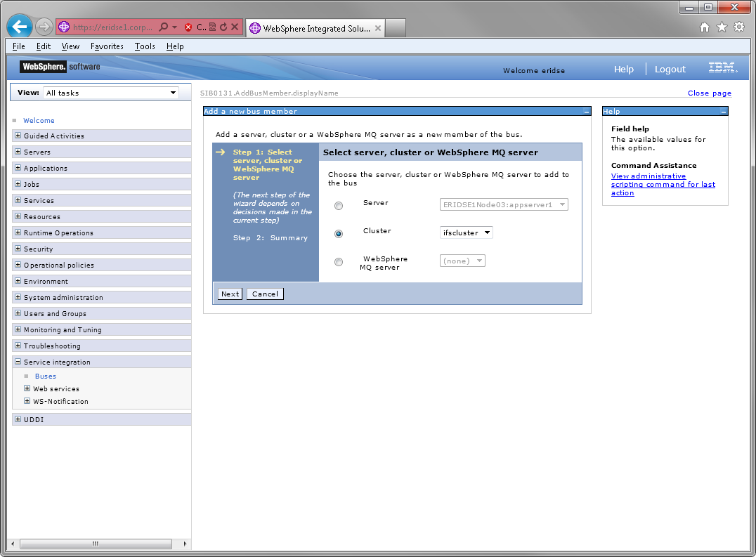Click the 'Step 2: Summary' wizard text
The height and width of the screenshot is (557, 756).
pos(270,238)
